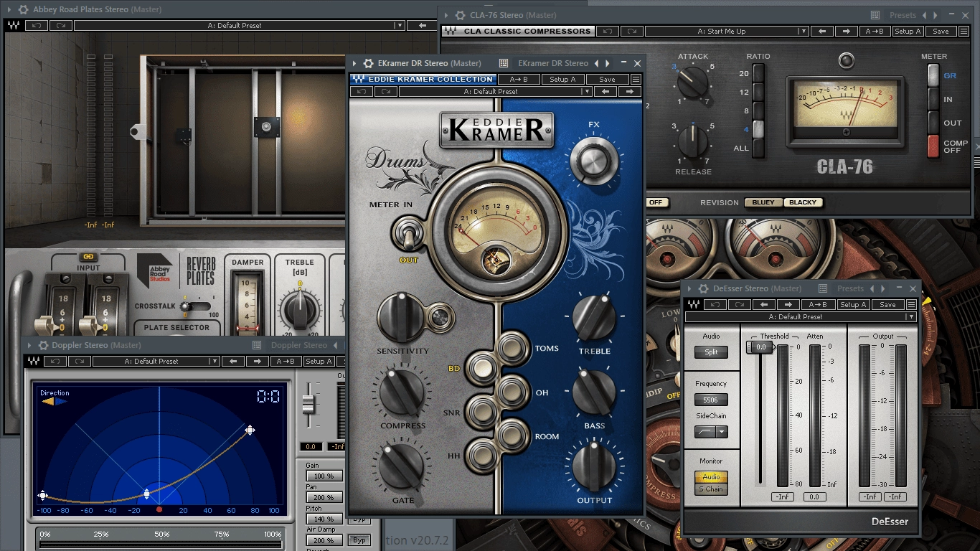Toggle COMP OFF on the CLA-76
Screen dimensions: 980x551
pos(933,146)
